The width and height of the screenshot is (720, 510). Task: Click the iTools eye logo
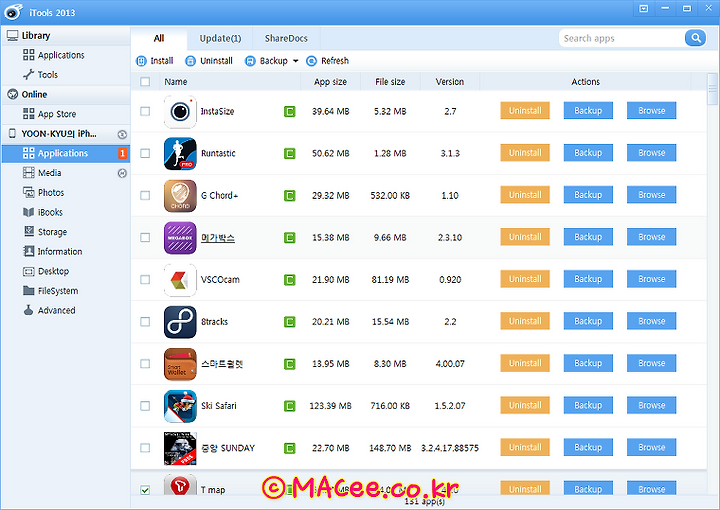click(13, 12)
